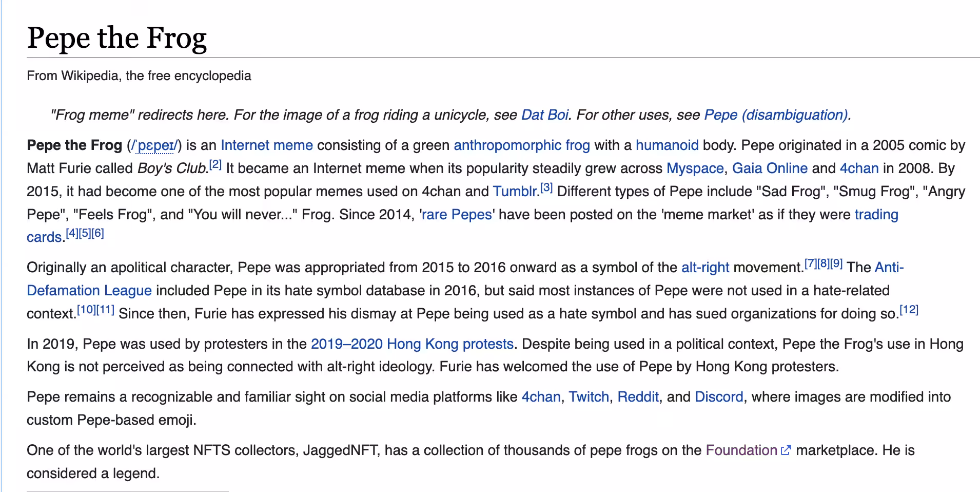The height and width of the screenshot is (492, 980).
Task: Jump to citation [7]
Action: 811,264
